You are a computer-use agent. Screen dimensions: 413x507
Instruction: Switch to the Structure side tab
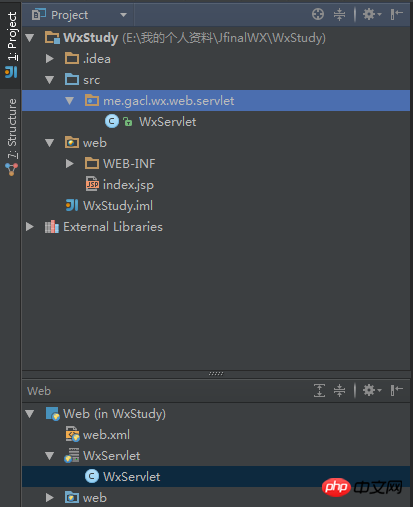point(12,137)
